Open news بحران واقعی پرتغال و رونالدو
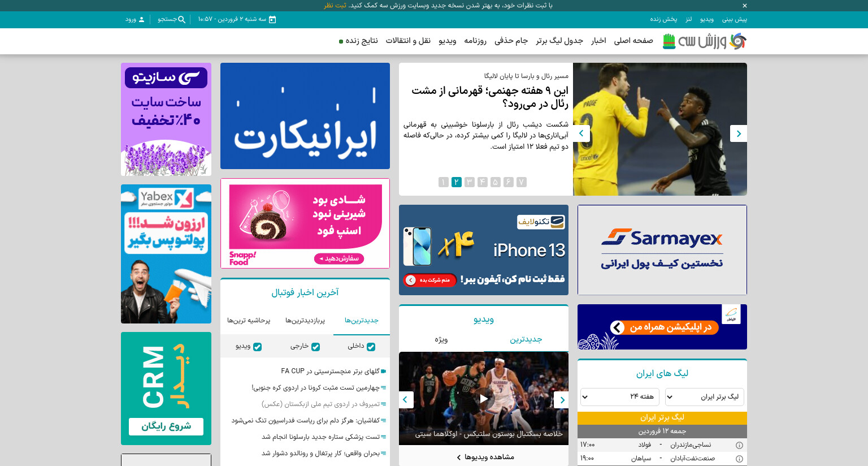 [320, 454]
